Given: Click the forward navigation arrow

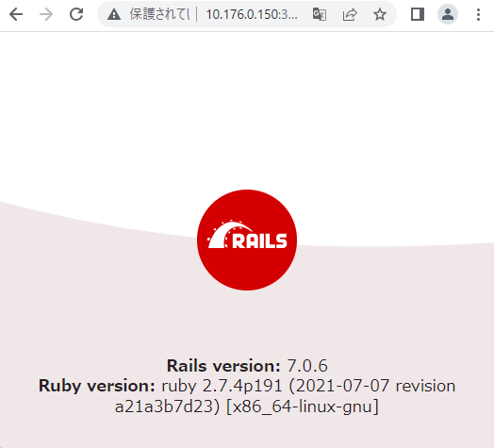Looking at the screenshot, I should click(46, 14).
